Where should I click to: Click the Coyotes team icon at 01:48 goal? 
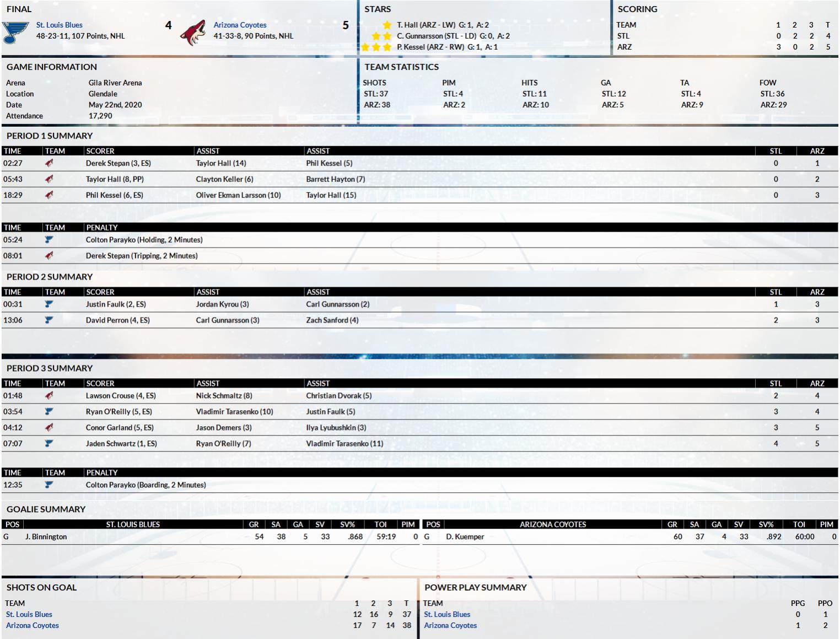point(49,396)
